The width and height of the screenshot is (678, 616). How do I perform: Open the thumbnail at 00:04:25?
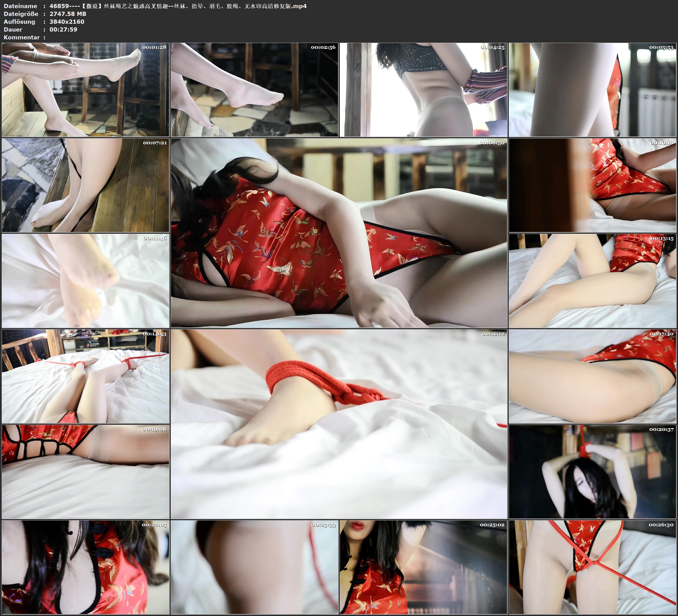tap(424, 90)
